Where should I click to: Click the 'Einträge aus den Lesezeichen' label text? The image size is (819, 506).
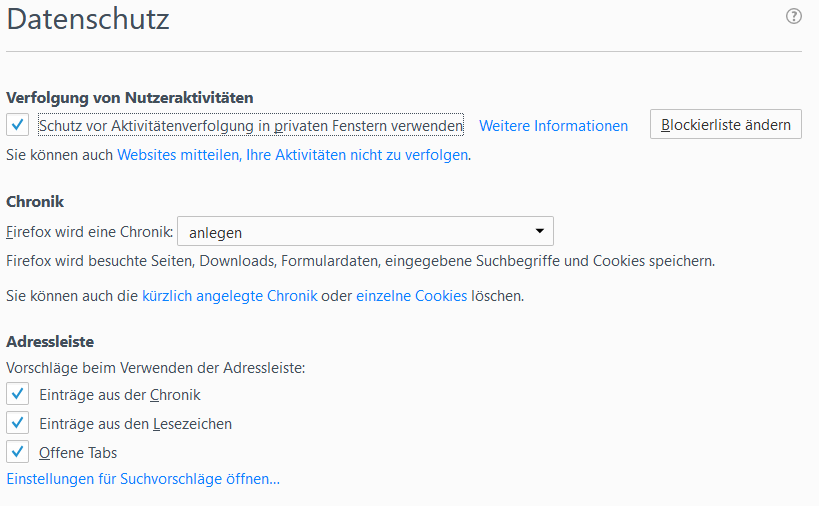[x=135, y=424]
